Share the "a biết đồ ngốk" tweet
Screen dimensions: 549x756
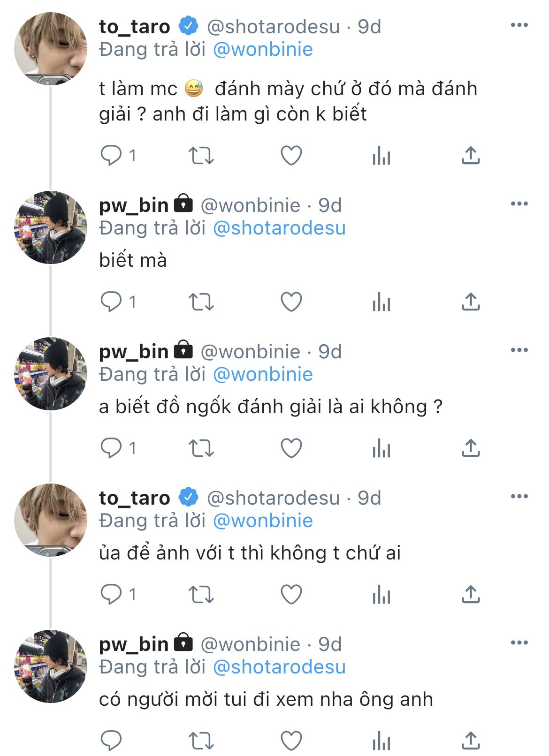[471, 448]
